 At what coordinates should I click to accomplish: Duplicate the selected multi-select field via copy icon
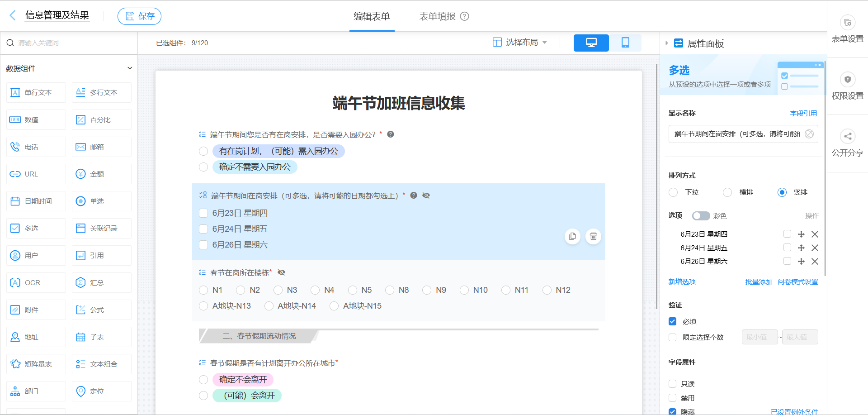[572, 236]
